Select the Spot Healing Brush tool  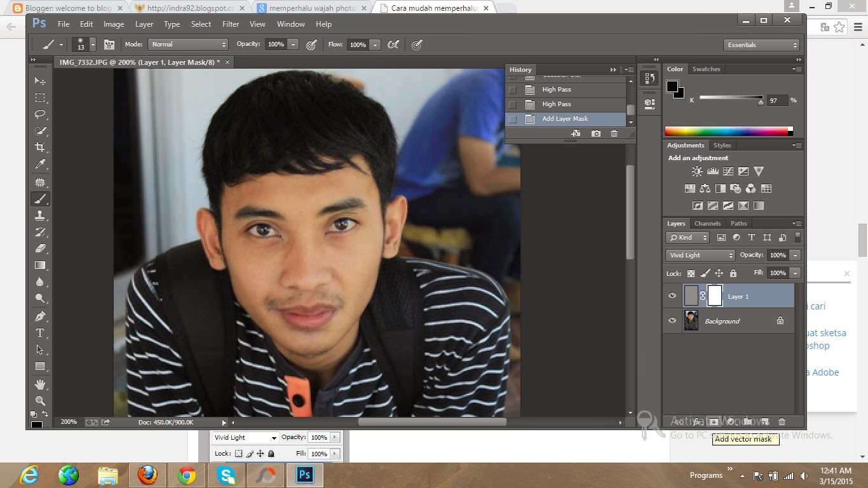coord(40,183)
